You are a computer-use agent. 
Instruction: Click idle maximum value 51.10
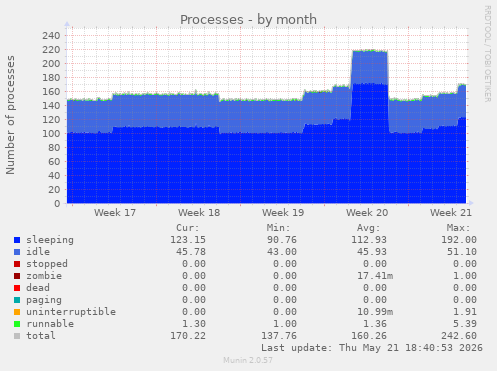(462, 252)
